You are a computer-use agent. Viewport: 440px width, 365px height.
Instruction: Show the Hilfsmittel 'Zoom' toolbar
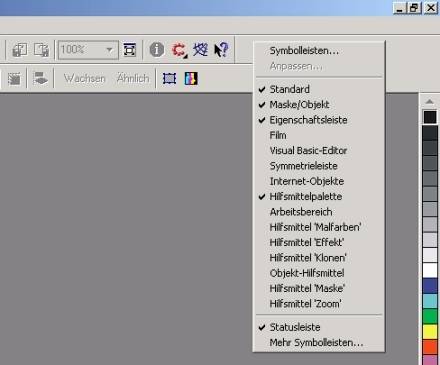319,304
